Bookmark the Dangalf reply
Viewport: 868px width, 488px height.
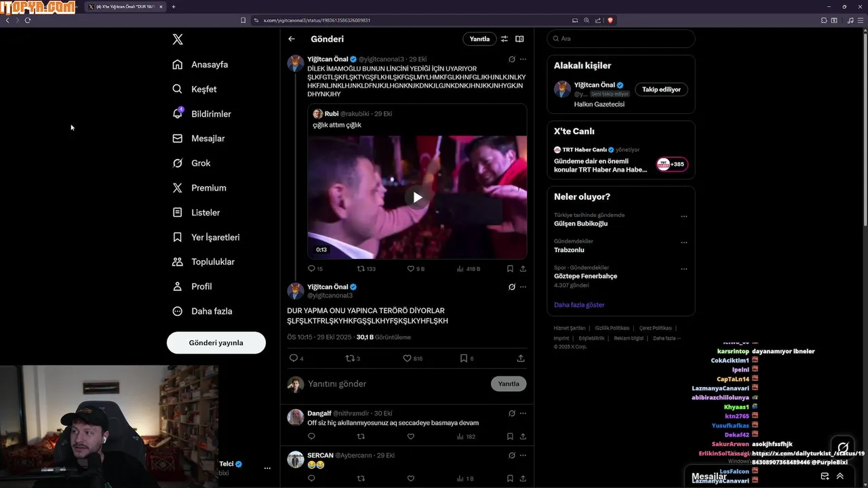(x=510, y=436)
